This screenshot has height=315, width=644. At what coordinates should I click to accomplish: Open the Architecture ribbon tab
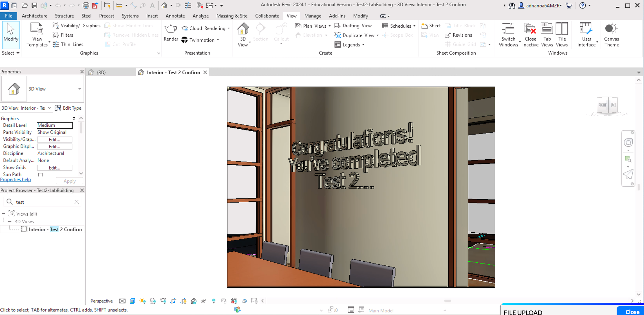click(x=34, y=16)
